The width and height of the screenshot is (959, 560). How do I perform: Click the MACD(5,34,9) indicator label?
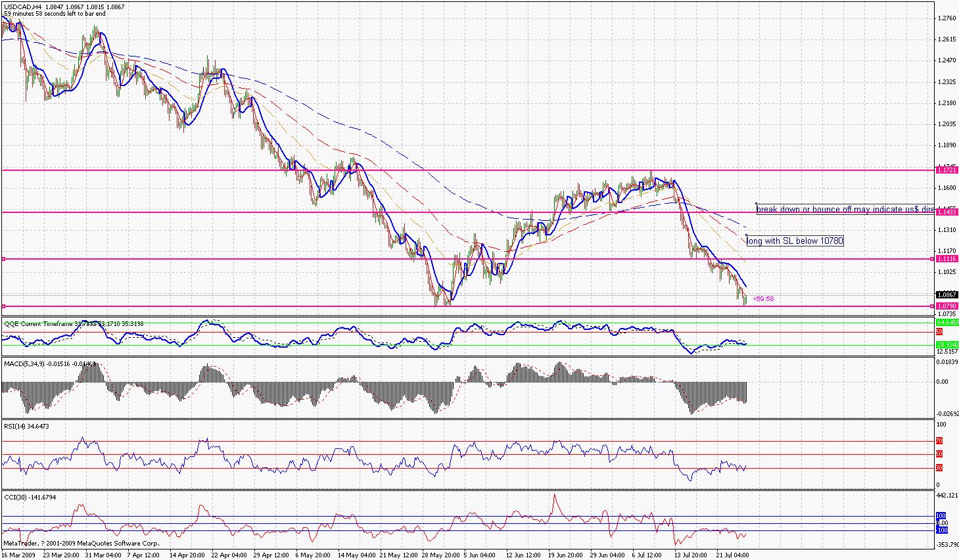tap(50, 363)
